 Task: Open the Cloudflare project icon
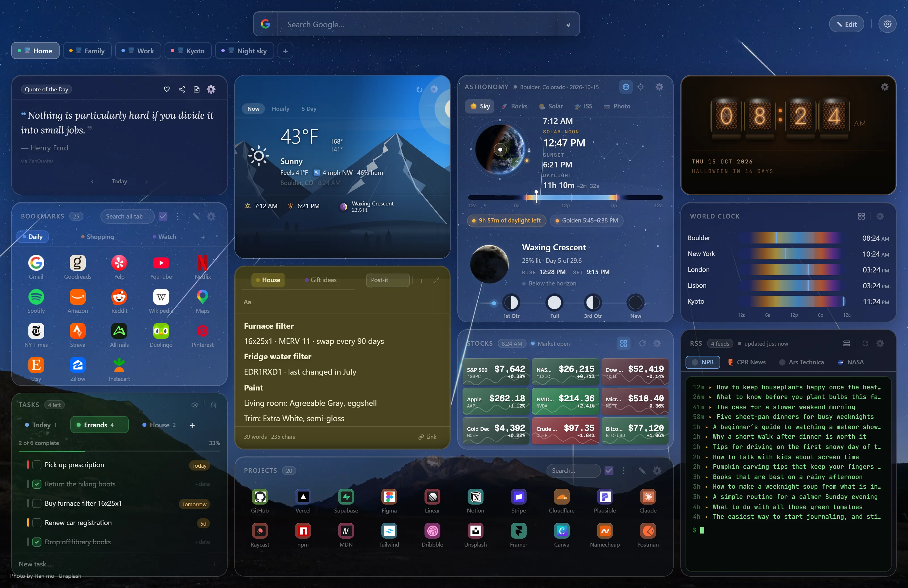[x=562, y=501]
